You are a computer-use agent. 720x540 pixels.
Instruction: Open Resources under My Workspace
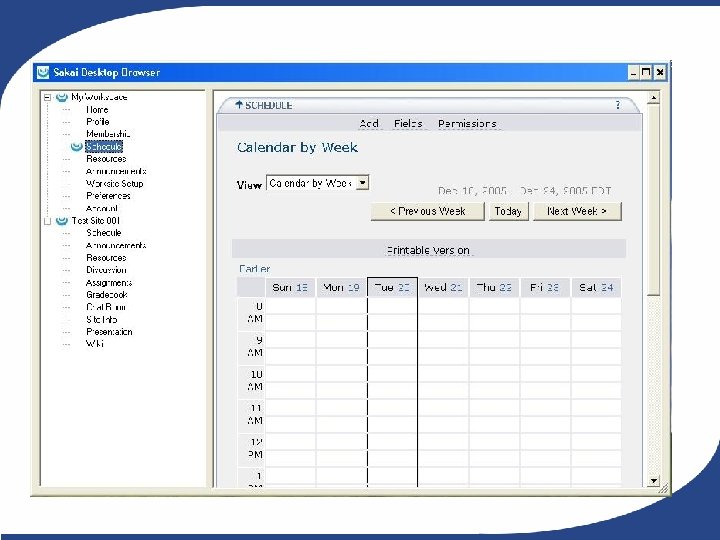(106, 159)
